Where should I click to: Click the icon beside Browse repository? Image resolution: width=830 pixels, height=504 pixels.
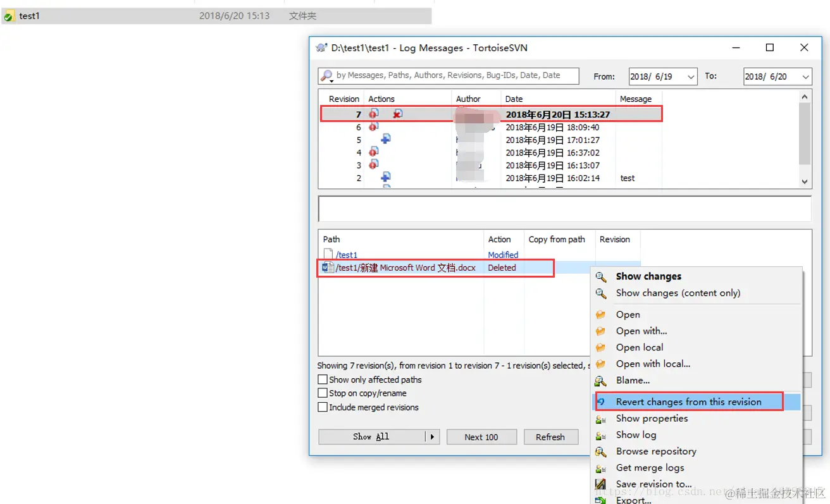(601, 452)
